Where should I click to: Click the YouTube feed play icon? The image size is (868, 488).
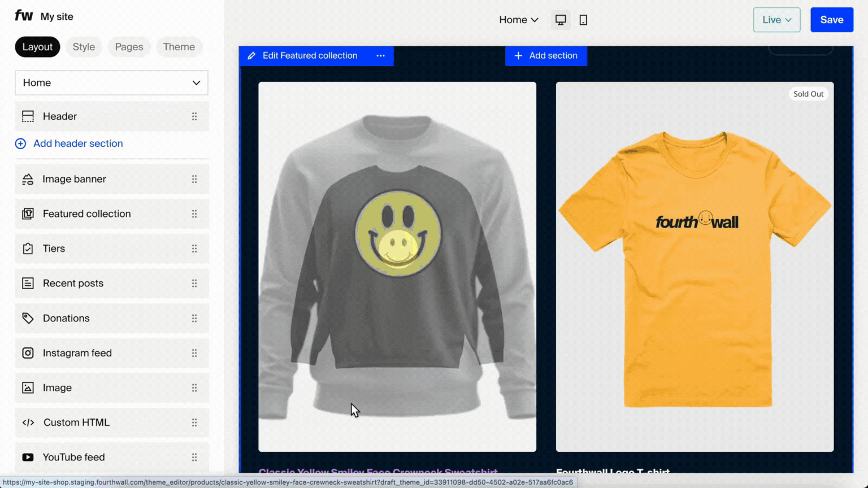[x=28, y=457]
